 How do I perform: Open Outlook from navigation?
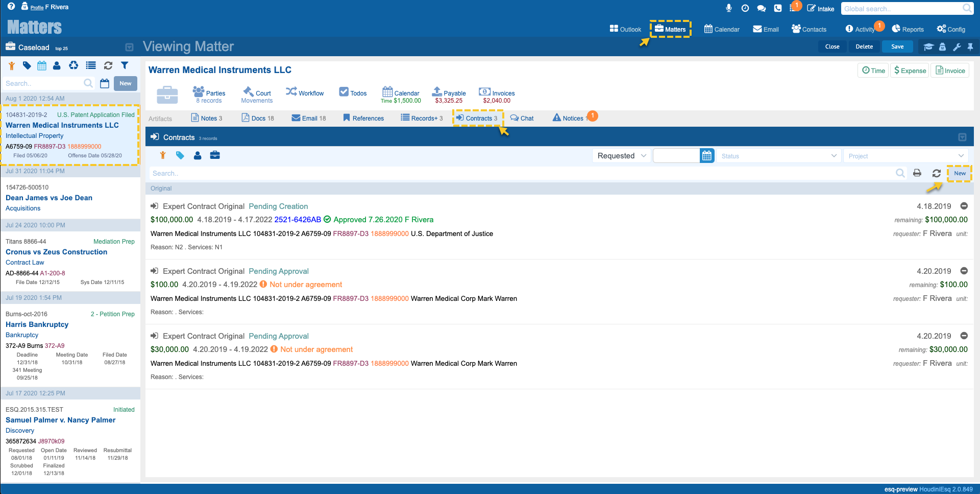click(x=625, y=29)
